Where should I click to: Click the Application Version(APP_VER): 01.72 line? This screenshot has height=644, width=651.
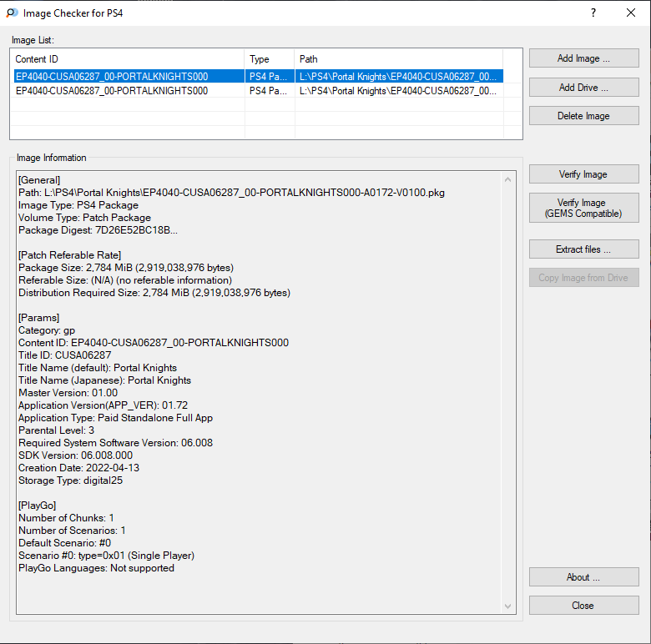pos(103,405)
